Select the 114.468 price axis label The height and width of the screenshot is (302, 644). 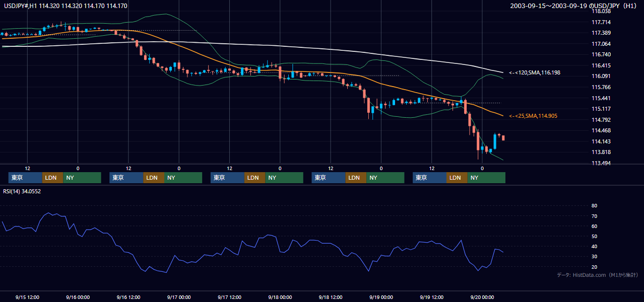click(601, 130)
